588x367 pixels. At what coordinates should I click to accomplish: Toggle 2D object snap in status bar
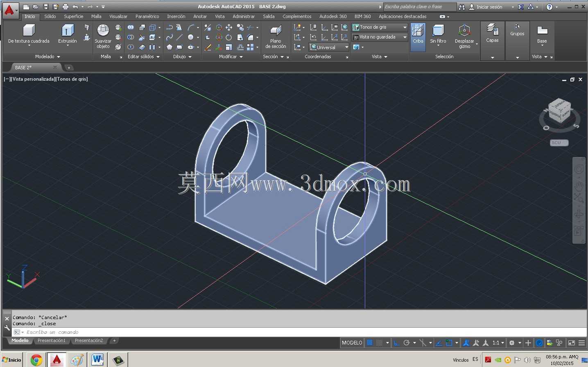[x=449, y=343]
